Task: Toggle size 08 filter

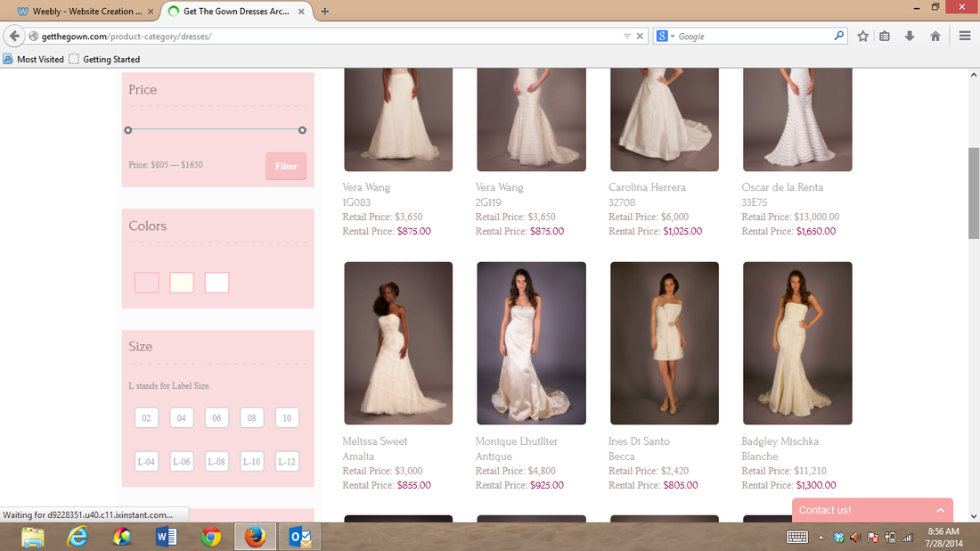Action: coord(252,418)
